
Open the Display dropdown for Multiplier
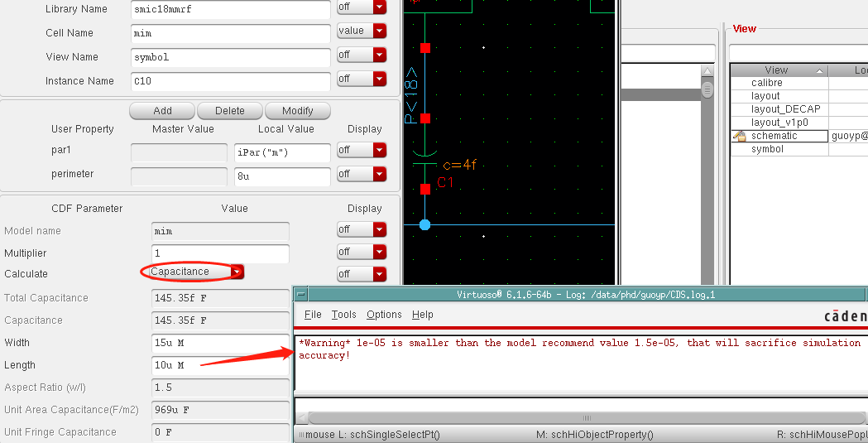[362, 252]
